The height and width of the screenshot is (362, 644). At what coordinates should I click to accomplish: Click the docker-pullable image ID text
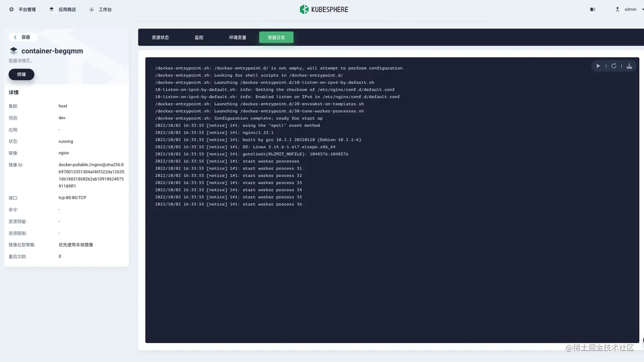coord(92,175)
